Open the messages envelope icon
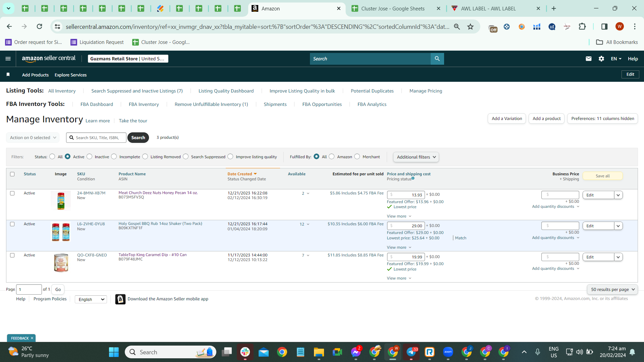Image resolution: width=644 pixels, height=362 pixels. 589,59
